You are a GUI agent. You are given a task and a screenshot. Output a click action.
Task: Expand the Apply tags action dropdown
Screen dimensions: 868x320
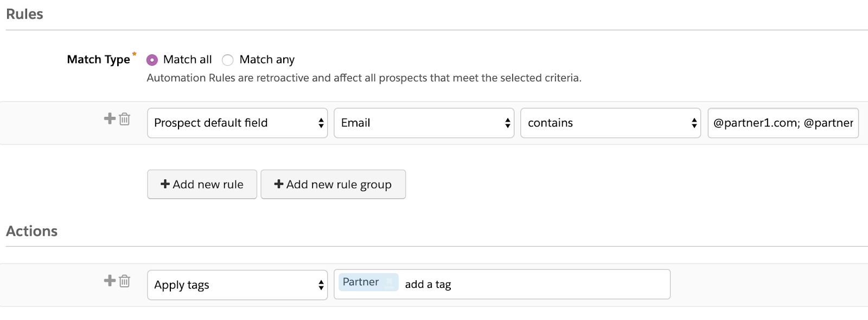coord(237,285)
